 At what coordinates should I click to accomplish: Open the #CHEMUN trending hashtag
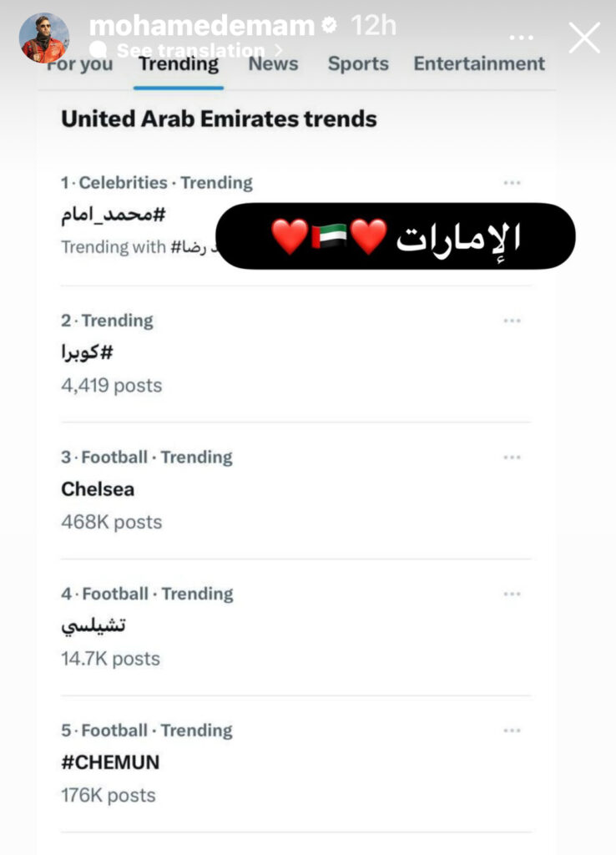point(110,762)
